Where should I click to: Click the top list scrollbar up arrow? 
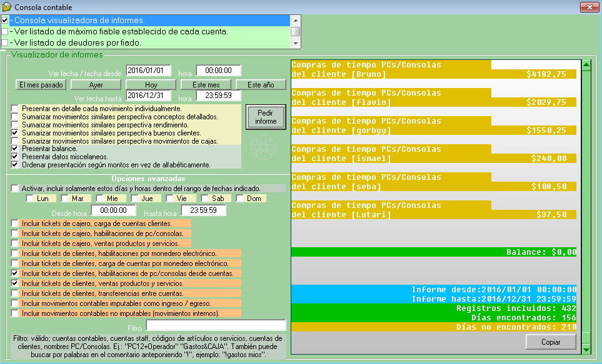tap(296, 21)
